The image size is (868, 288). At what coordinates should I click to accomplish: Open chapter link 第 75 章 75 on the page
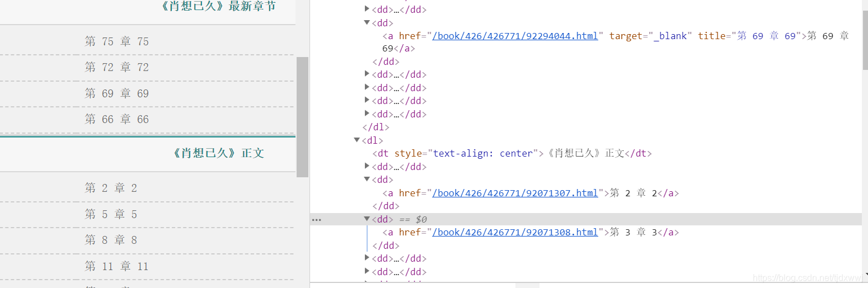pyautogui.click(x=117, y=41)
